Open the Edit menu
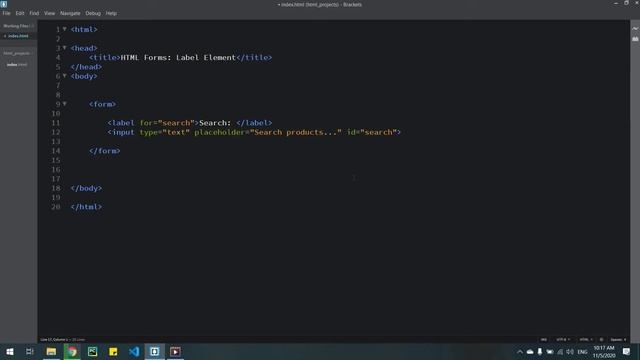Image resolution: width=640 pixels, height=360 pixels. pyautogui.click(x=20, y=13)
